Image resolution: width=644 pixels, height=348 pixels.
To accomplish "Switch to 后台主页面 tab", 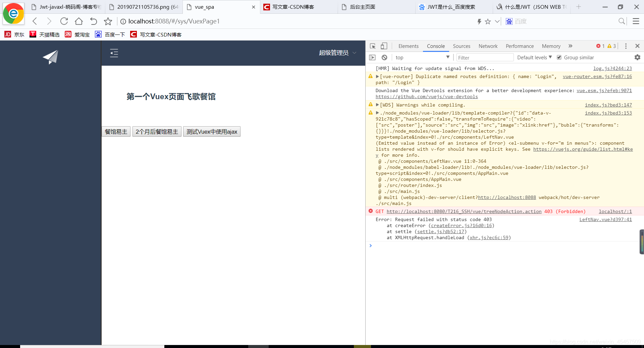I will tap(376, 7).
